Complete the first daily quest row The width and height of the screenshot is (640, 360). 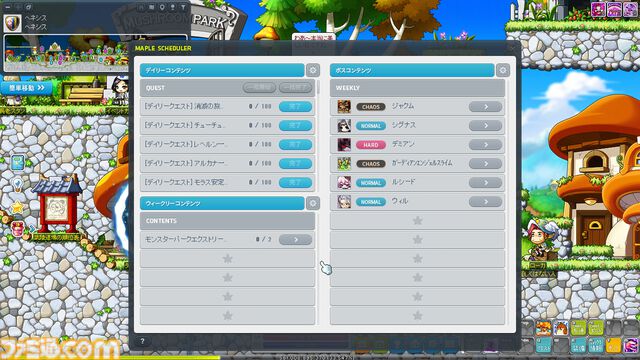click(x=296, y=107)
